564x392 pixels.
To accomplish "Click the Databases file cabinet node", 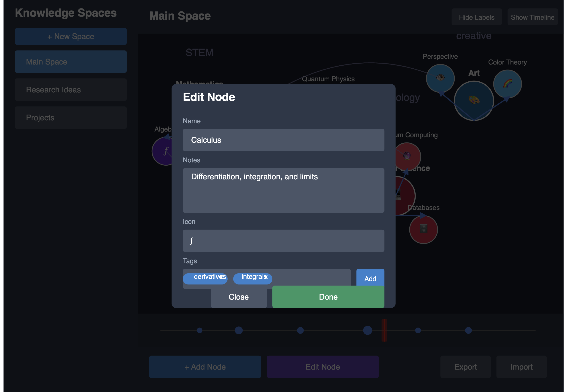I will pyautogui.click(x=423, y=229).
